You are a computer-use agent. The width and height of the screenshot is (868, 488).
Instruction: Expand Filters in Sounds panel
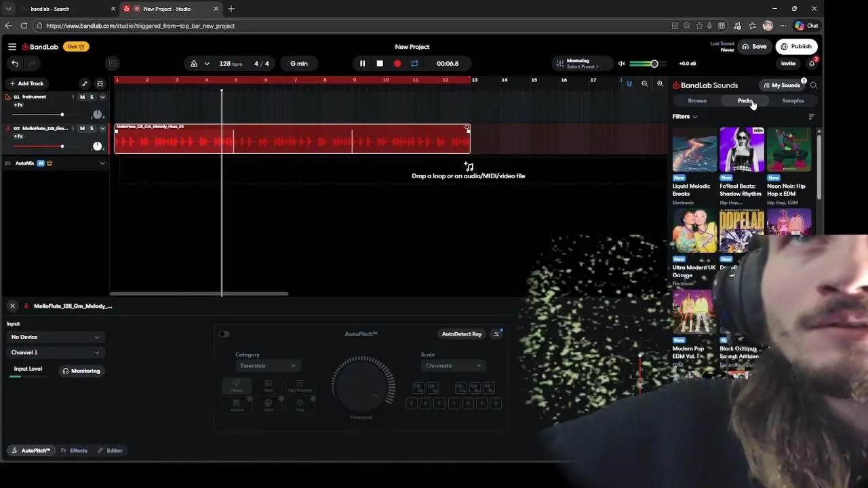(x=685, y=117)
